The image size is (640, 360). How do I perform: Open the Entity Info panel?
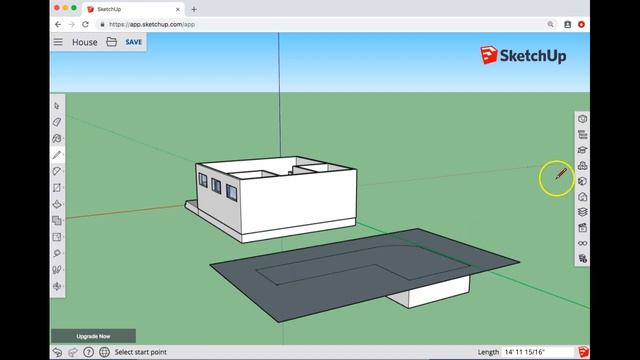[x=582, y=119]
